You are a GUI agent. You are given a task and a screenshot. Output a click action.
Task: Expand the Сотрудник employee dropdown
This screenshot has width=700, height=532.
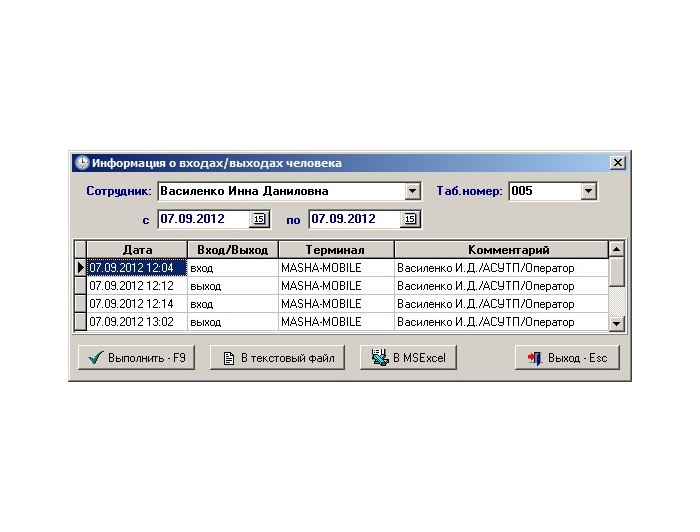(412, 191)
